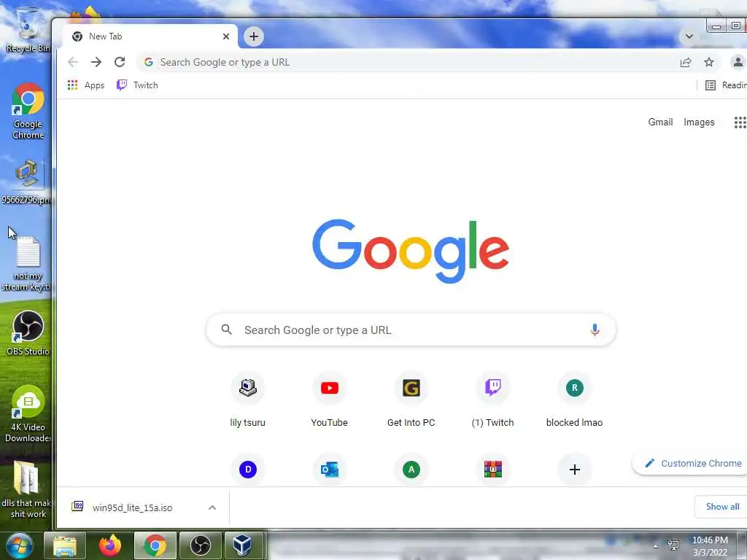This screenshot has width=747, height=560.
Task: Open the Get Into PC shortcut
Action: coord(411,399)
